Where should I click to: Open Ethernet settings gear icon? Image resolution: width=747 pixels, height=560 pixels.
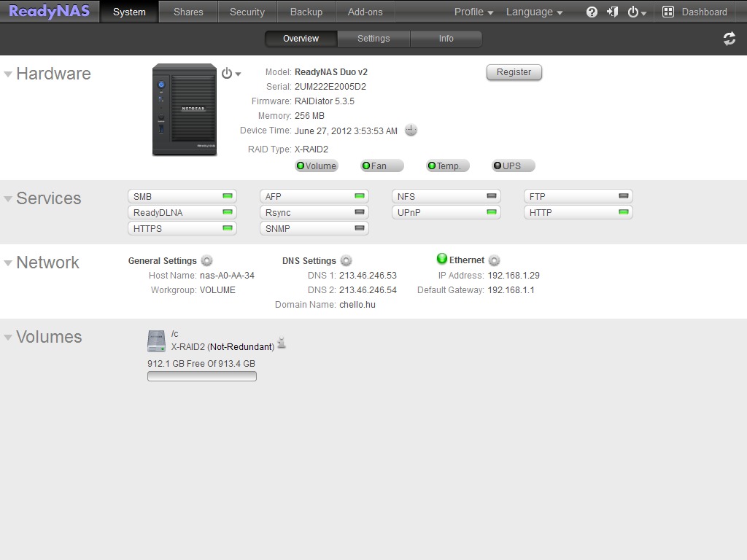[495, 260]
